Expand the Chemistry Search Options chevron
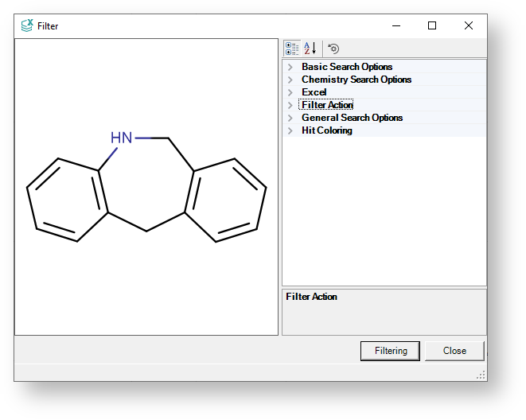 point(290,80)
